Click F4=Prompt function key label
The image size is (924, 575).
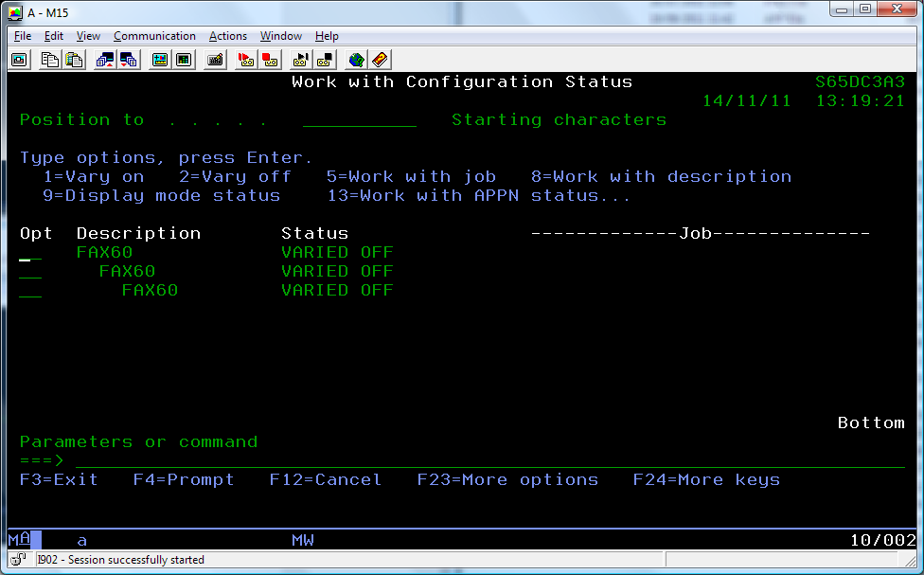point(184,479)
